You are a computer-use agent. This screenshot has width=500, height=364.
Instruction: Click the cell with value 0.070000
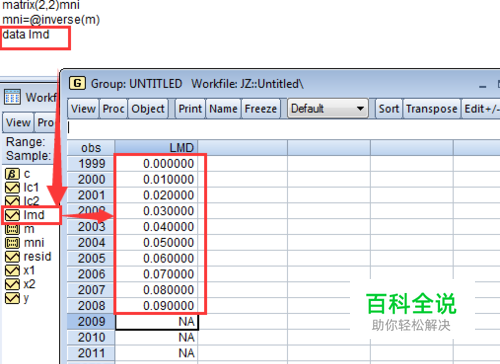[156, 274]
